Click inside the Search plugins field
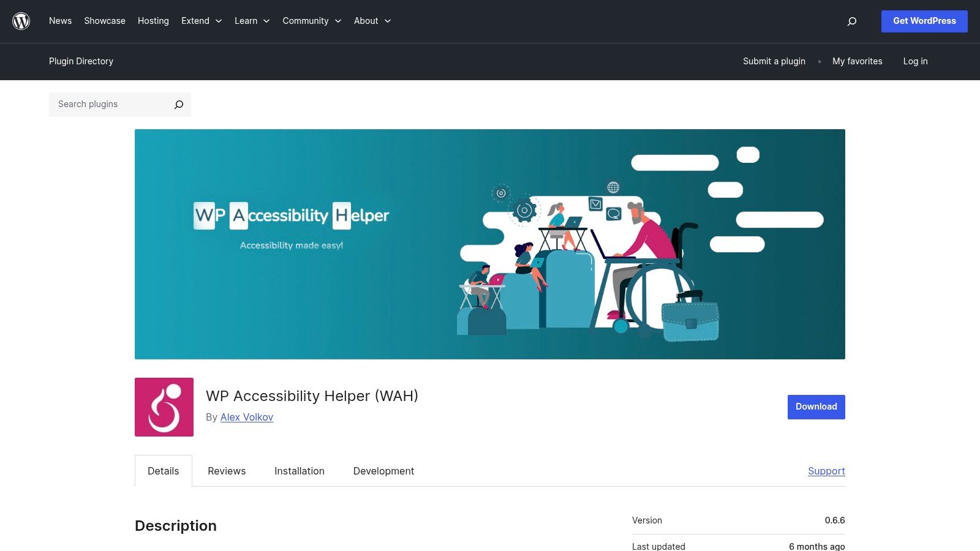Viewport: 980px width, 551px height. click(x=110, y=104)
